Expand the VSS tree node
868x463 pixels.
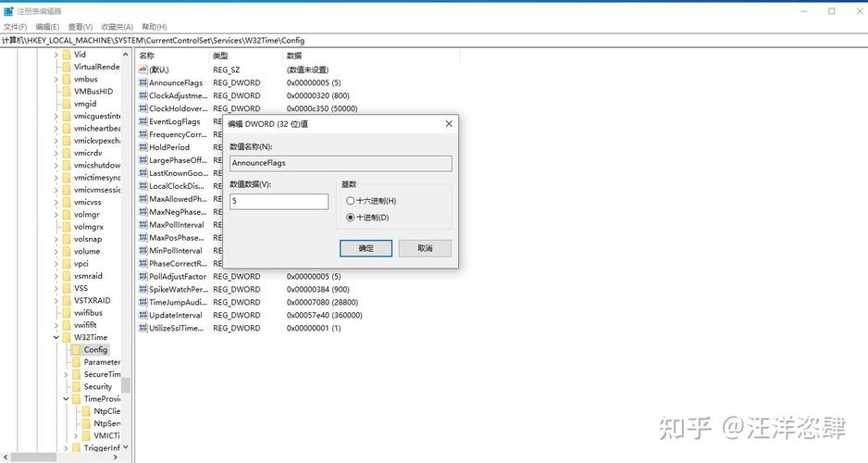coord(56,288)
